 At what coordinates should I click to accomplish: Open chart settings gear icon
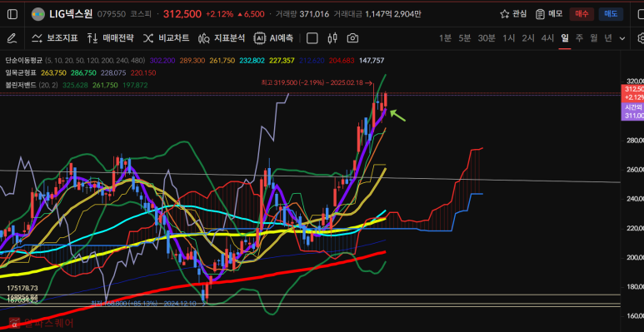coord(641,38)
